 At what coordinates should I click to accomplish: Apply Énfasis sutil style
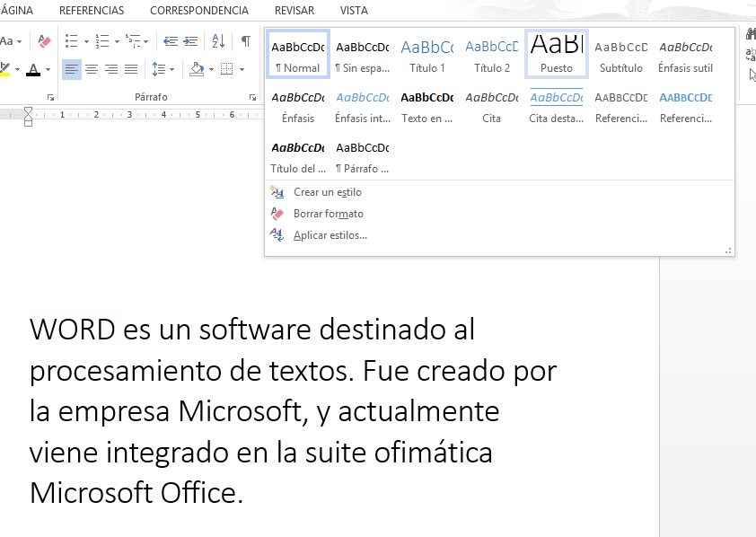[x=686, y=54]
